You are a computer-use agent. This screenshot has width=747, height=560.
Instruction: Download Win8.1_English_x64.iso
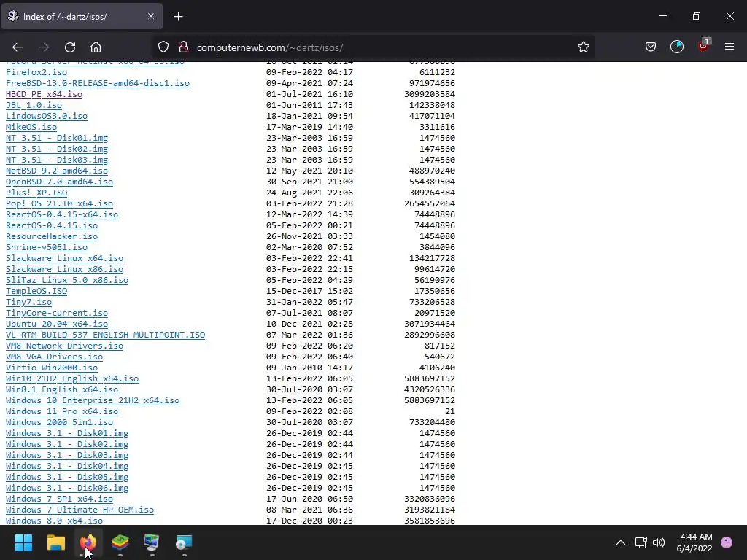pyautogui.click(x=62, y=390)
